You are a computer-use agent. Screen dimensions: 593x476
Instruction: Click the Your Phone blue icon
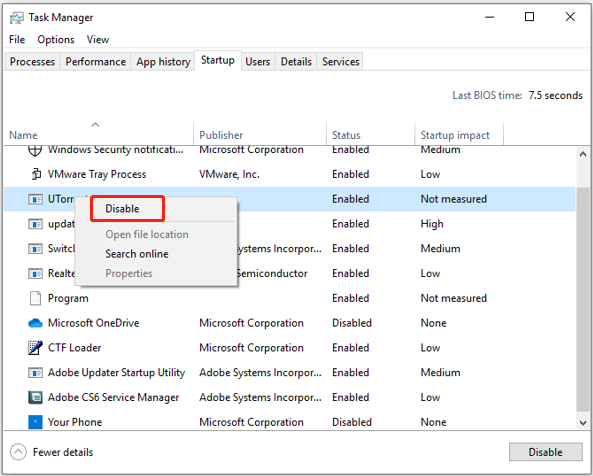click(35, 422)
